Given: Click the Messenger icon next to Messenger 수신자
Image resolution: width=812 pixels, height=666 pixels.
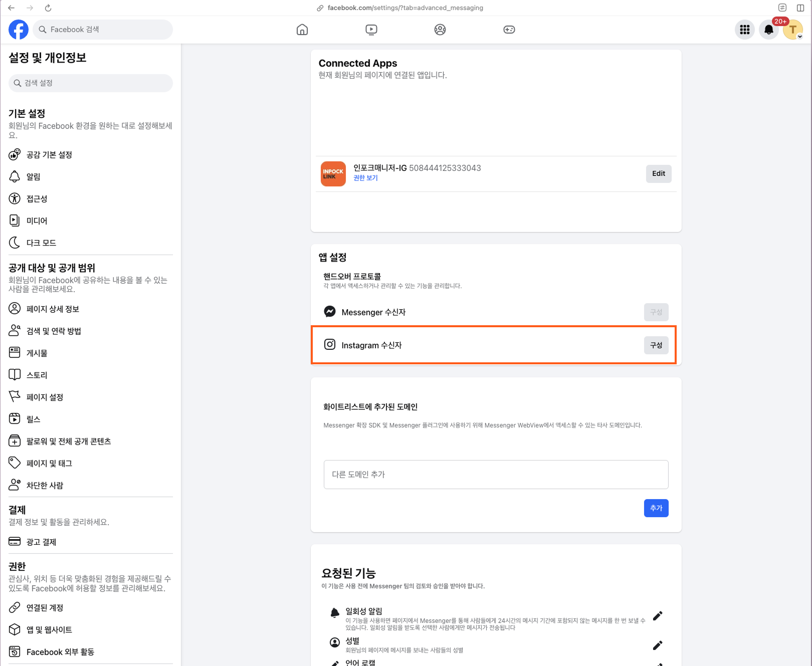Looking at the screenshot, I should coord(330,312).
